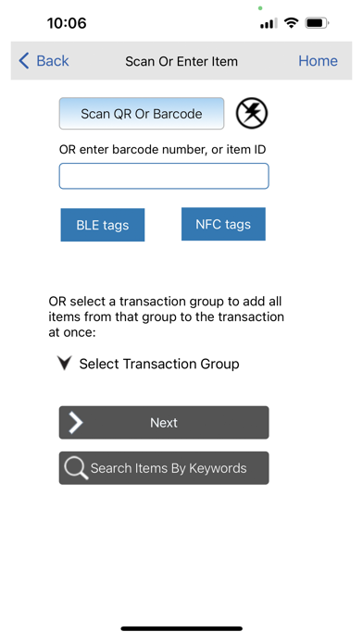Image resolution: width=363 pixels, height=644 pixels.
Task: Tap the cellular signal bars icon
Action: pyautogui.click(x=268, y=23)
